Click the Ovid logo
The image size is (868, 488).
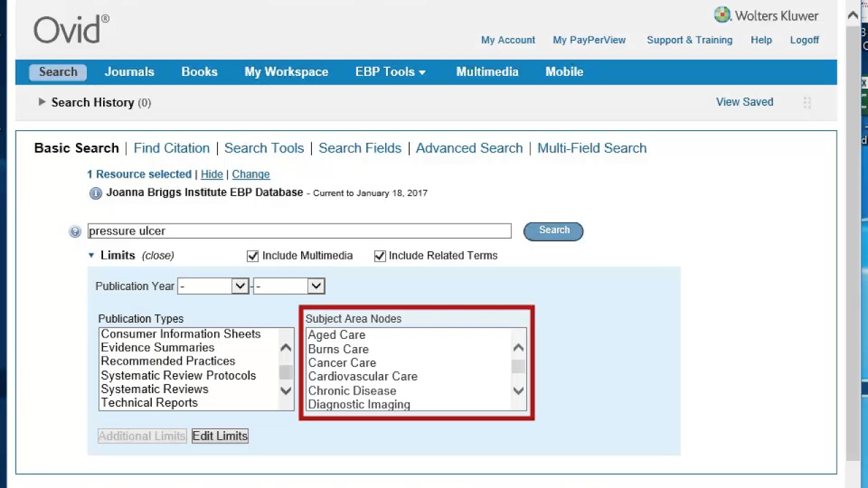click(x=71, y=30)
